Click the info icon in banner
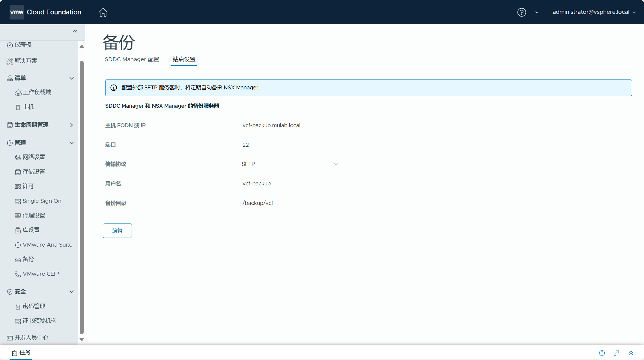The height and width of the screenshot is (360, 644). pos(114,88)
